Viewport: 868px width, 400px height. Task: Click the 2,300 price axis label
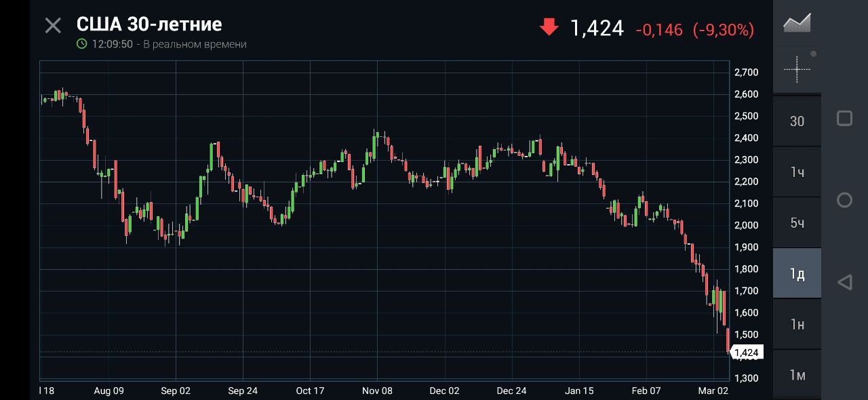[x=746, y=159]
